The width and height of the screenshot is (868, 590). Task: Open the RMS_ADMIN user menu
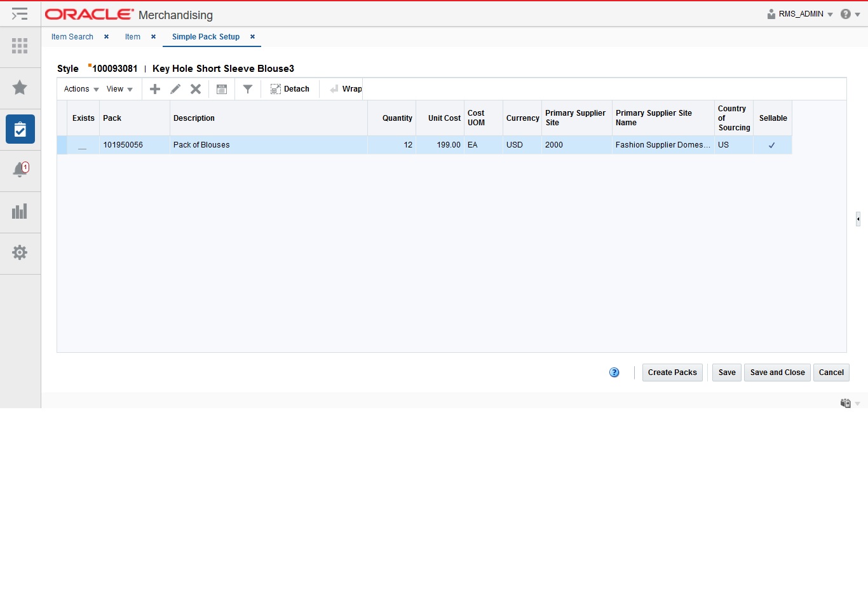800,14
